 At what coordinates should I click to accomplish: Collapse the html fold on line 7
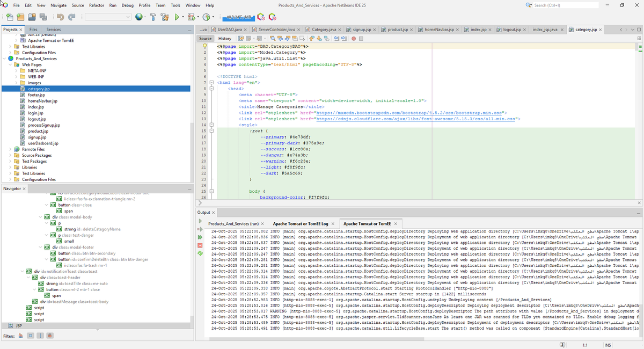(x=212, y=83)
